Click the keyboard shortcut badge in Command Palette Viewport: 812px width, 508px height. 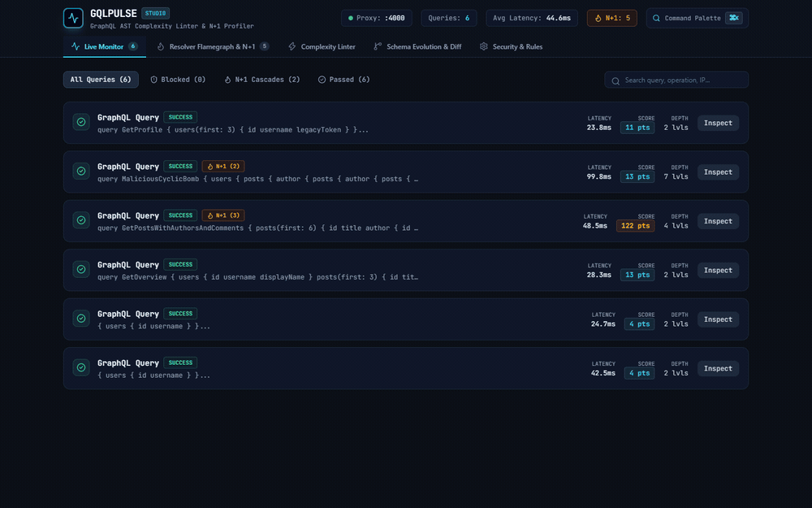[734, 18]
